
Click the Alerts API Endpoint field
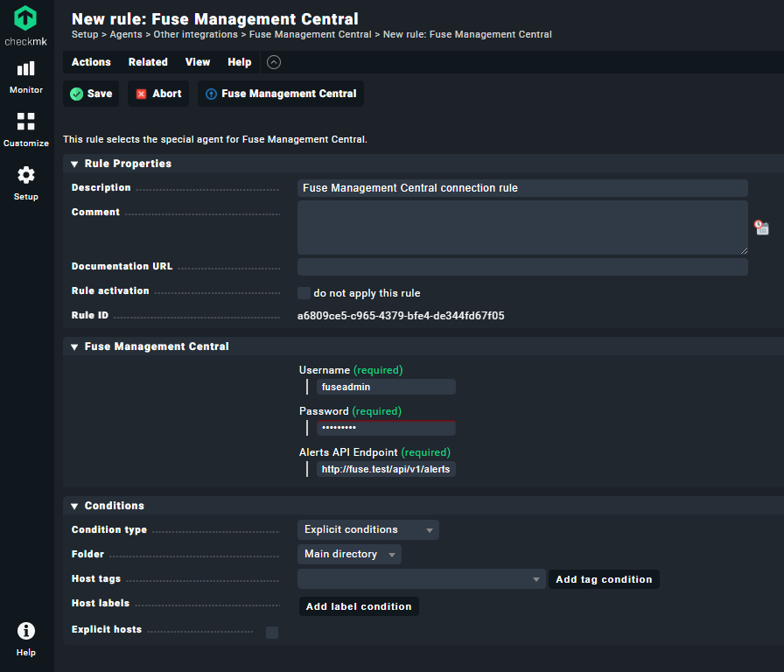click(386, 469)
